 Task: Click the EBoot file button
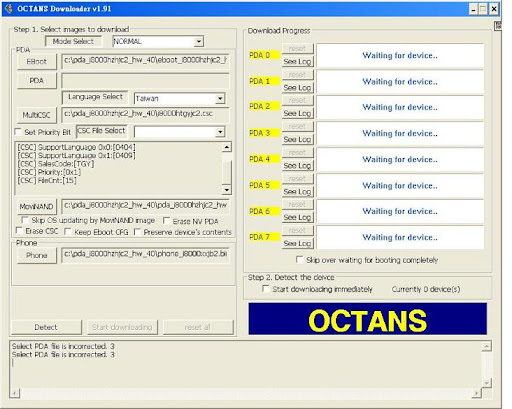37,61
